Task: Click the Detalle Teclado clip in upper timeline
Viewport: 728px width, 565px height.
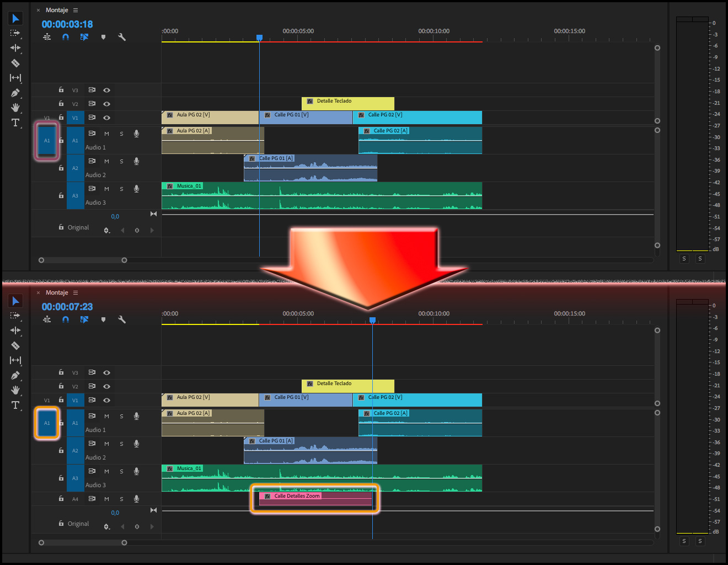Action: (347, 104)
